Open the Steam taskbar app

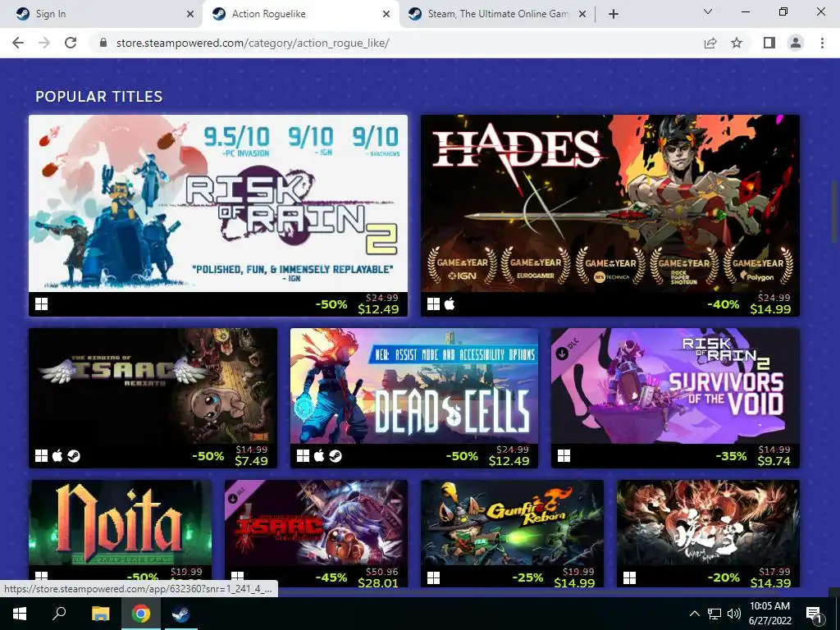pos(180,614)
